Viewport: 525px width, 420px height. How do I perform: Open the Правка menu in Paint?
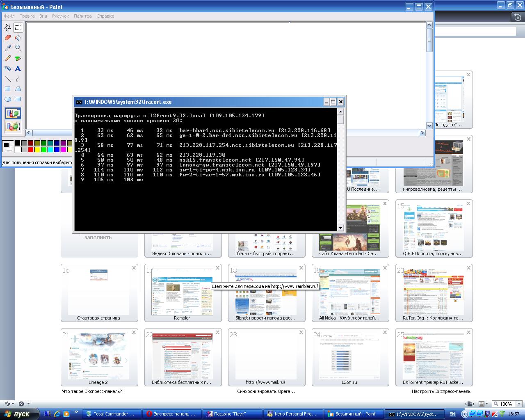[x=27, y=16]
